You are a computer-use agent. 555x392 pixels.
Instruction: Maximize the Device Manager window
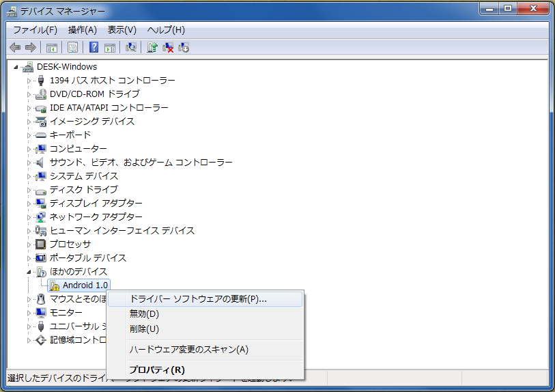pos(508,8)
